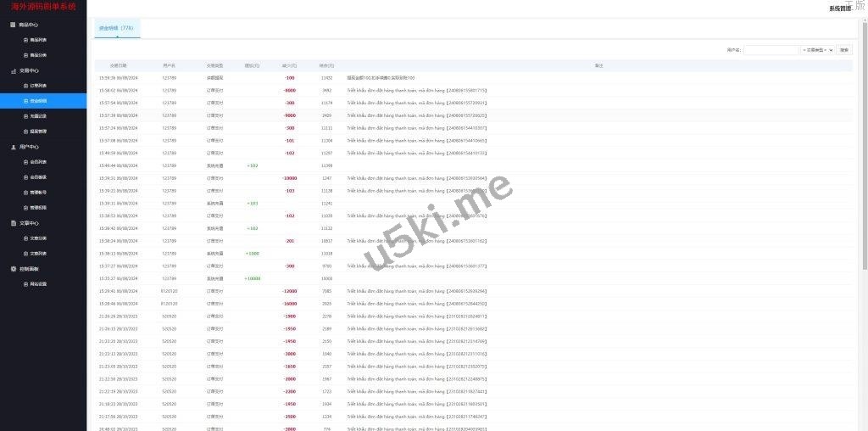Open 充值记录 in the sidebar menu

click(x=38, y=116)
